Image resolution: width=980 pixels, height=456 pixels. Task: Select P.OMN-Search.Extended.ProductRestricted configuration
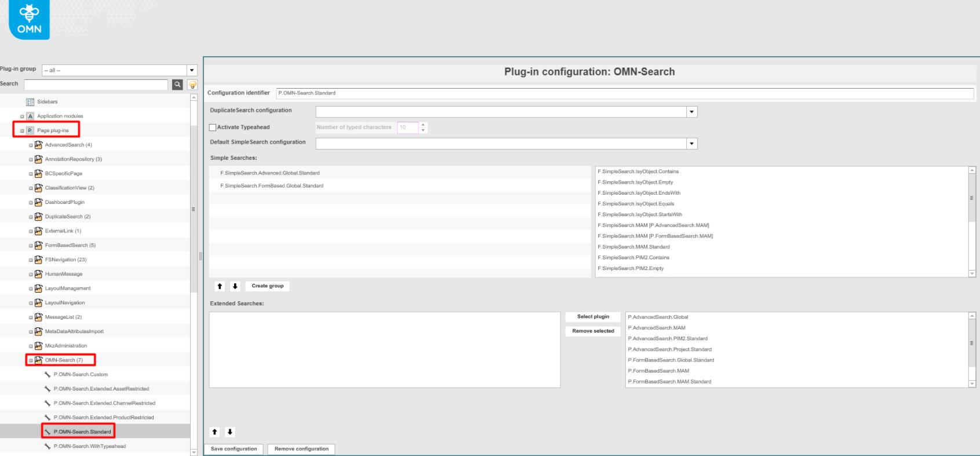coord(104,417)
